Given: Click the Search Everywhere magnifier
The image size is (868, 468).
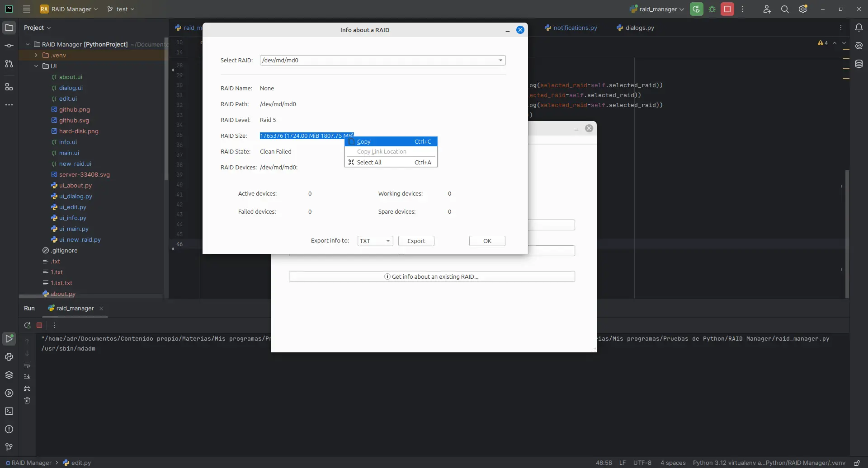Looking at the screenshot, I should [x=785, y=9].
